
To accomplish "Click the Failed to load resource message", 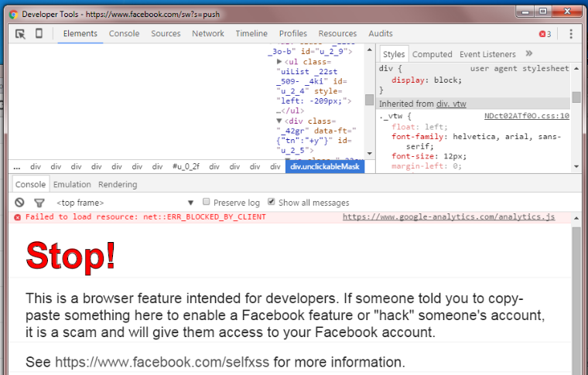I will 145,217.
